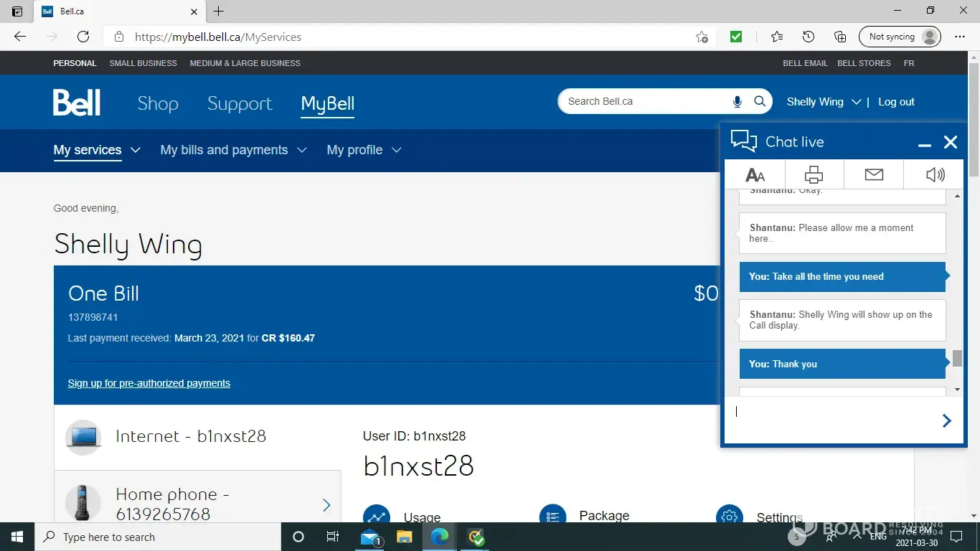
Task: Open browser History
Action: [x=809, y=37]
